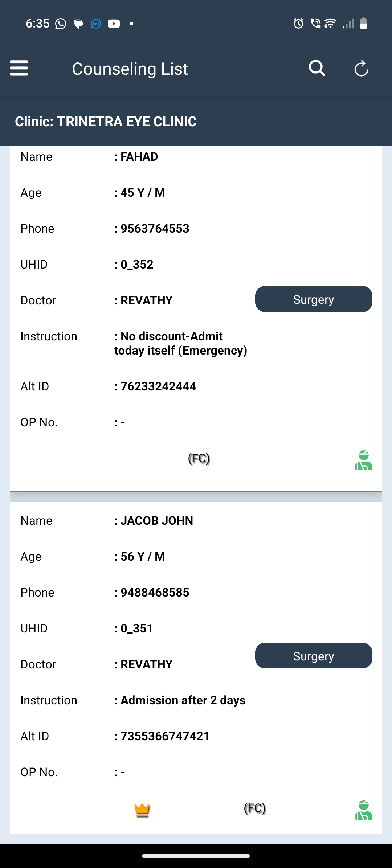Image resolution: width=392 pixels, height=868 pixels.
Task: Tap the green patient icon for JACOB JOHN
Action: 363,810
